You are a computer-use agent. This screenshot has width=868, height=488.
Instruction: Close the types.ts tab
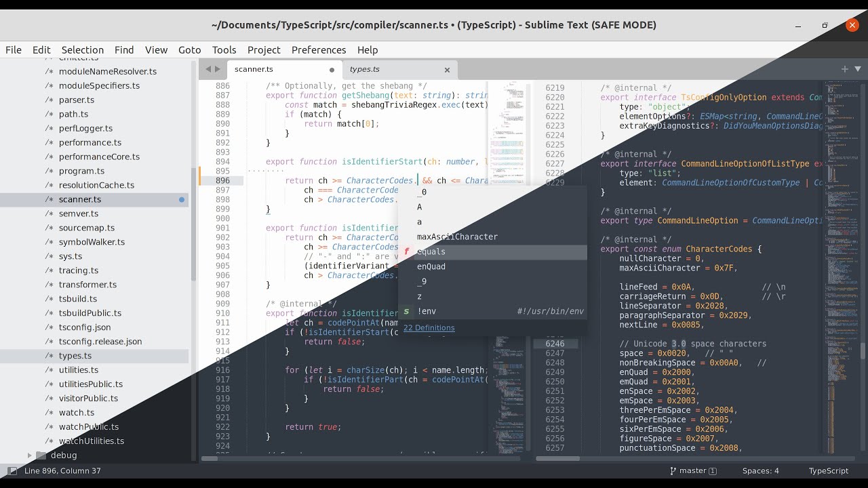(x=447, y=69)
